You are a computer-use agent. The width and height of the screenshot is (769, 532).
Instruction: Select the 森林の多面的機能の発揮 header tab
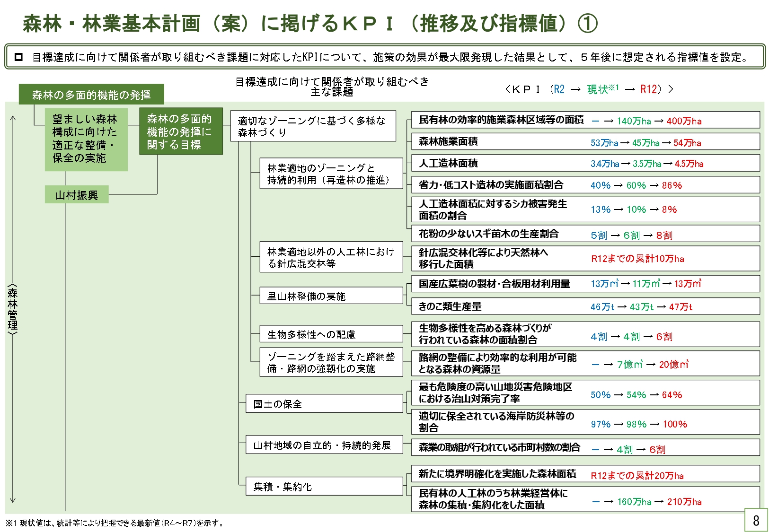pyautogui.click(x=91, y=95)
